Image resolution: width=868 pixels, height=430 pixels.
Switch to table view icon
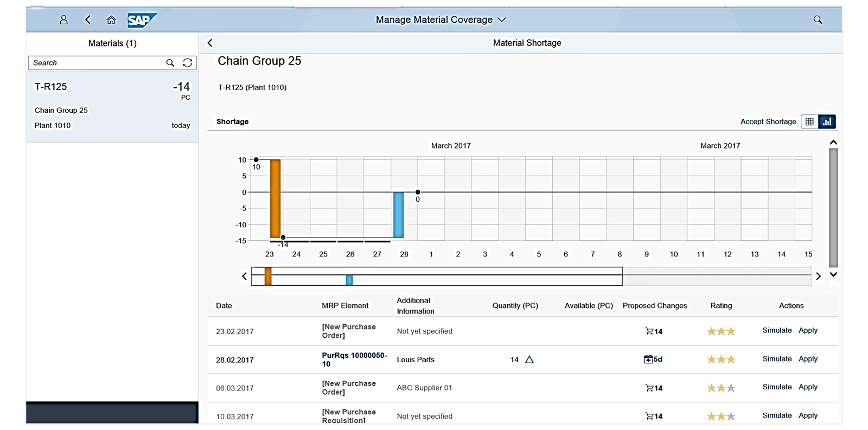(809, 121)
